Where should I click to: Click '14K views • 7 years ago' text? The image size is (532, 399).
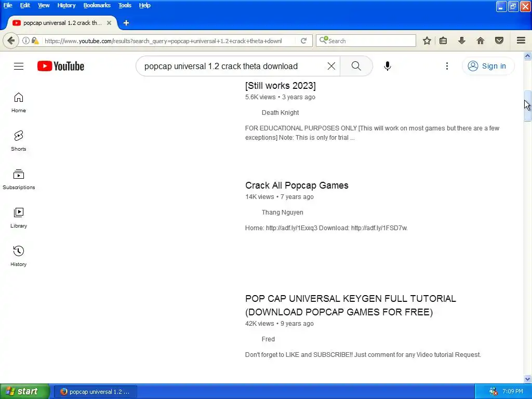279,197
